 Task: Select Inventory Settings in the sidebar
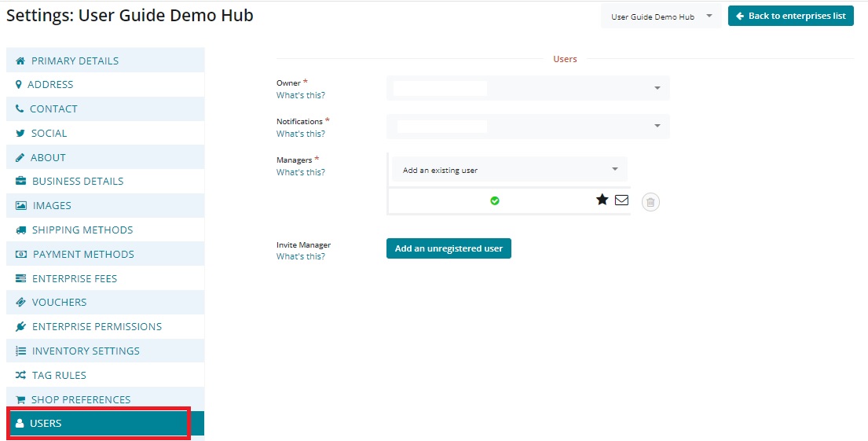click(86, 351)
